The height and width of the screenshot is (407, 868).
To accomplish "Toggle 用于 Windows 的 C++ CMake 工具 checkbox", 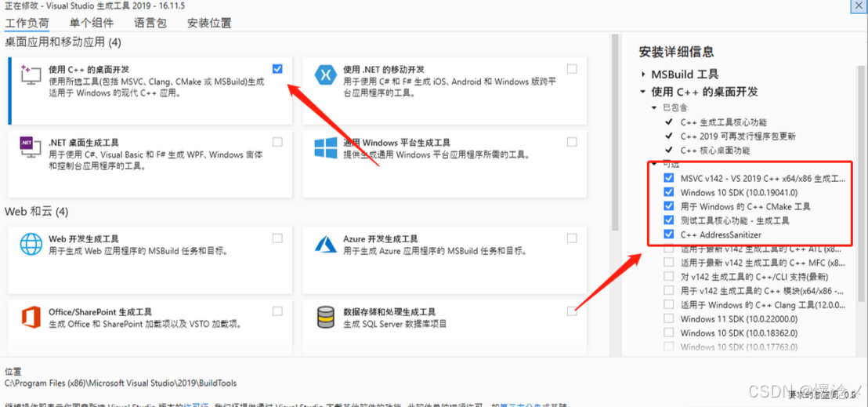I will pyautogui.click(x=669, y=206).
